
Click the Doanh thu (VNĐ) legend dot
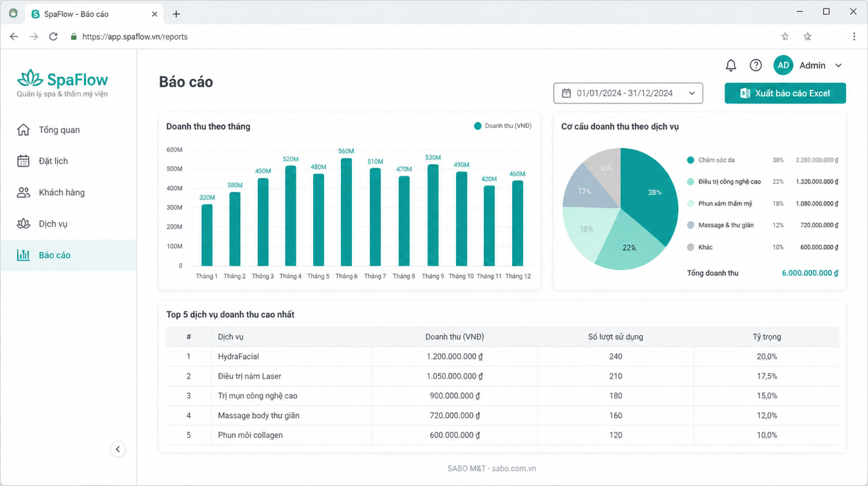pyautogui.click(x=478, y=126)
